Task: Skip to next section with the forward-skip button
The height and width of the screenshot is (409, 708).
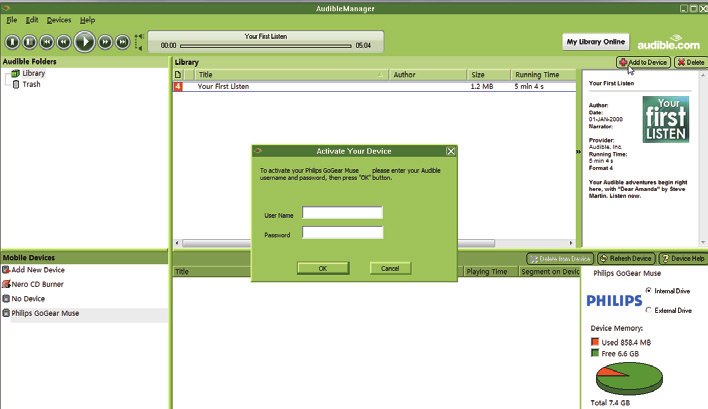Action: 122,42
